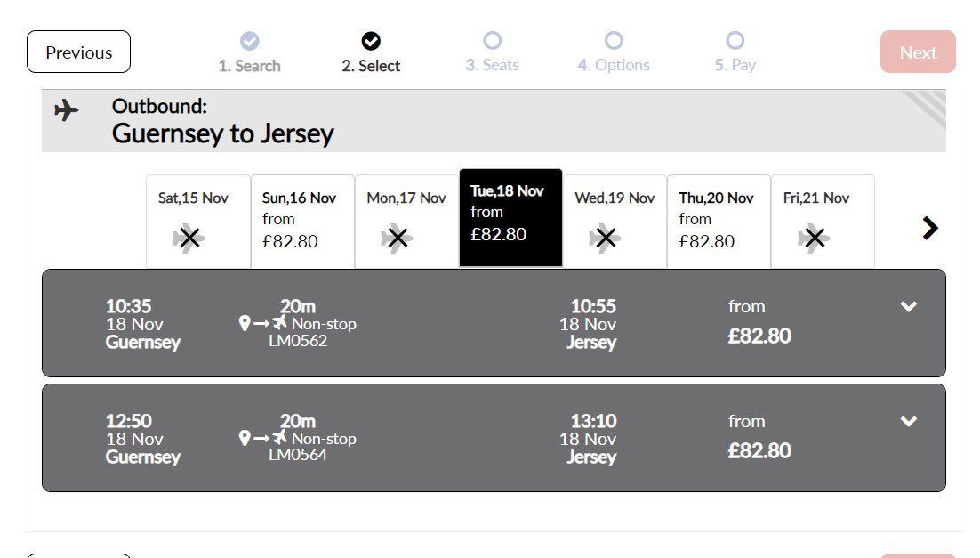
Task: Go back with the Previous button
Action: pyautogui.click(x=79, y=52)
